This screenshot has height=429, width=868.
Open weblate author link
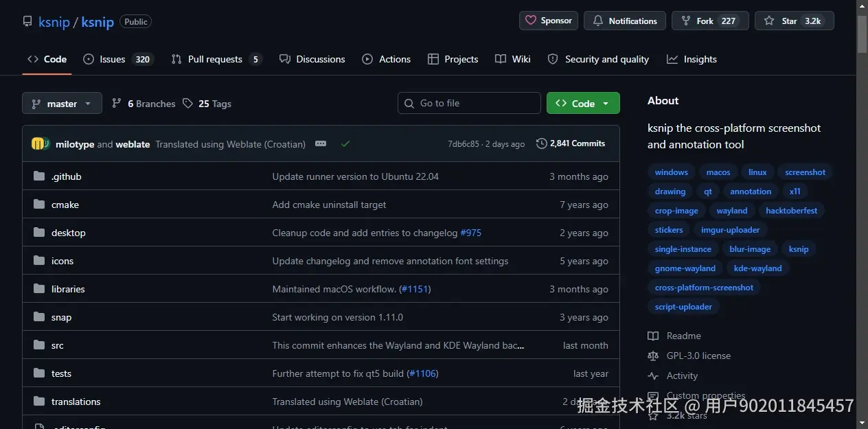pos(133,144)
